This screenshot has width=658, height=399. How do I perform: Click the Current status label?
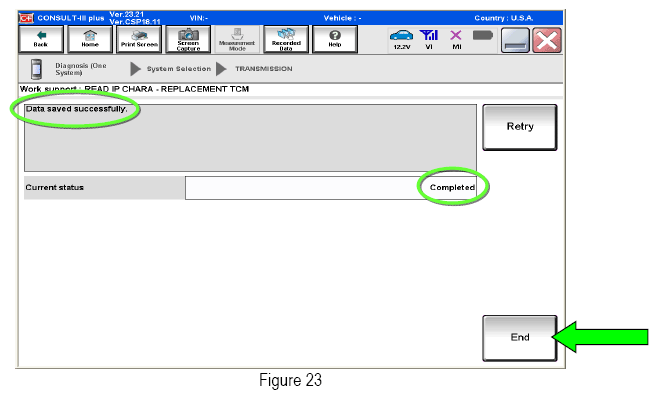coord(55,188)
